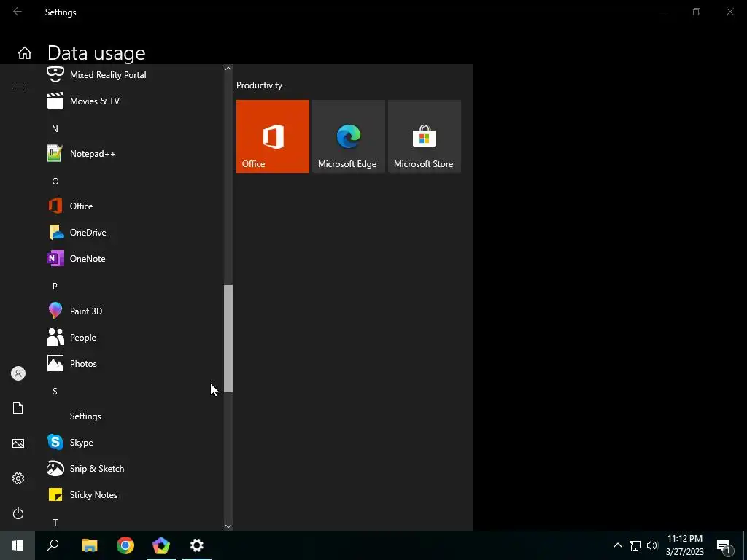Open Google Chrome from taskbar
This screenshot has height=560, width=747.
pyautogui.click(x=125, y=545)
